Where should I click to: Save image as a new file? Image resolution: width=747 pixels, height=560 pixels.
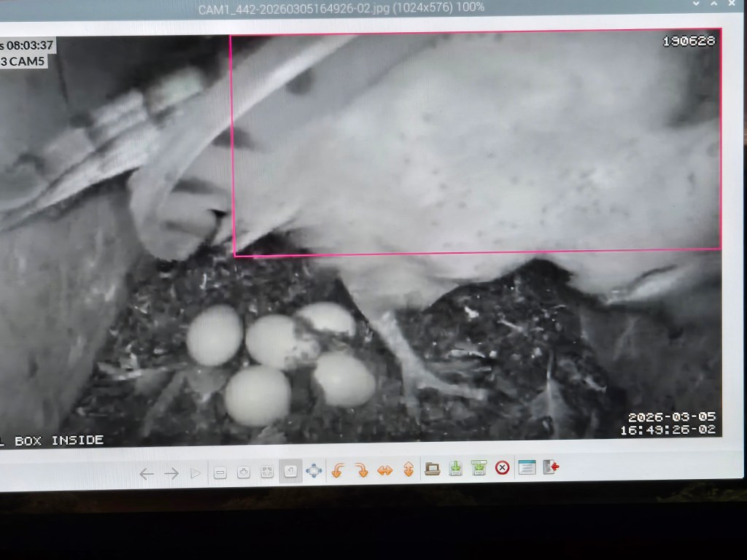pyautogui.click(x=479, y=468)
